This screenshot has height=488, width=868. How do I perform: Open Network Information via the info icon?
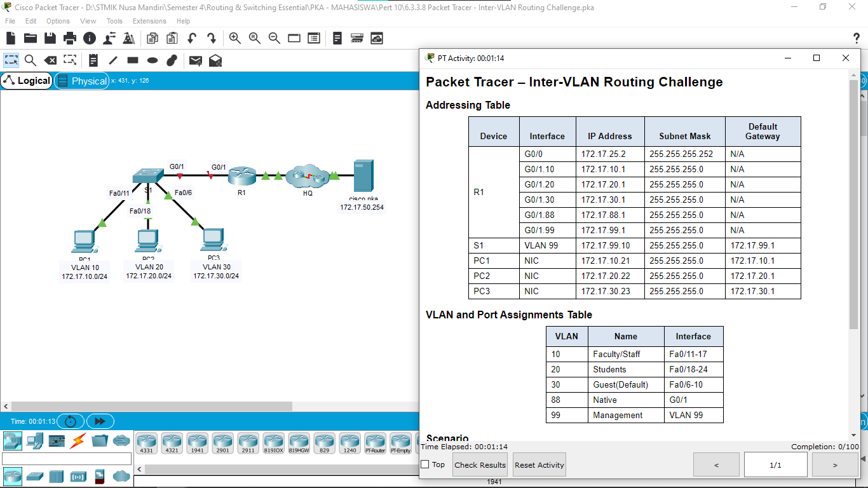(x=90, y=38)
